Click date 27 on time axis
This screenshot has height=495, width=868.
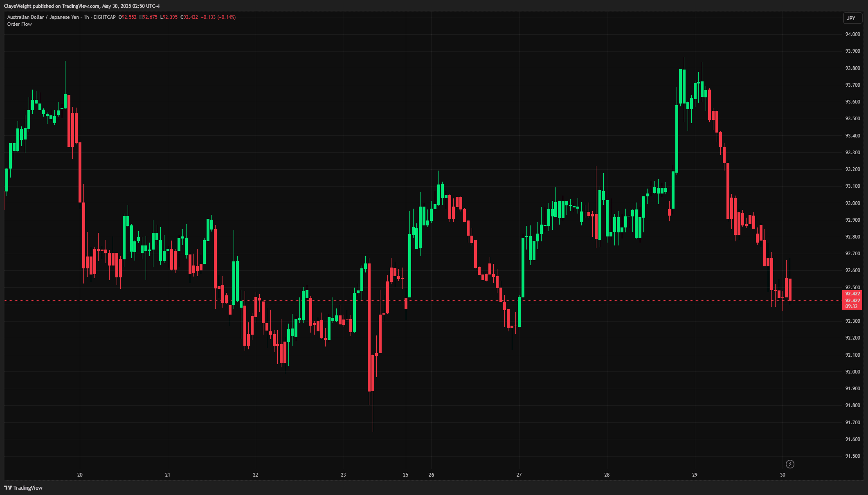tap(519, 475)
